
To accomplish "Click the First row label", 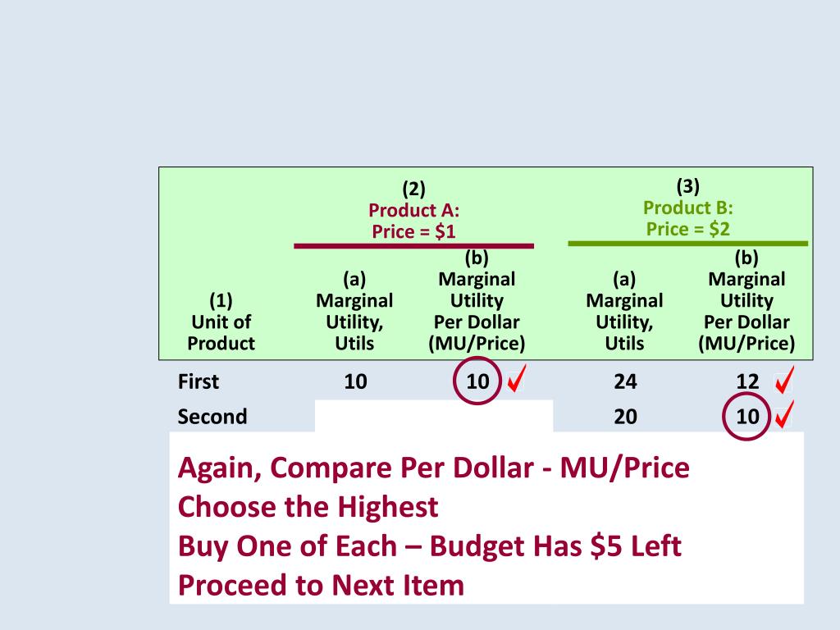I will coord(199,381).
